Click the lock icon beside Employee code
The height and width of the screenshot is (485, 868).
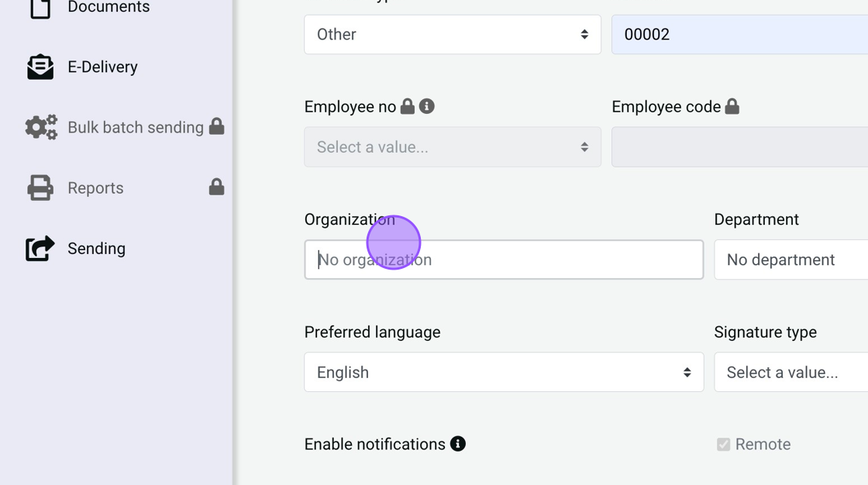coord(732,107)
